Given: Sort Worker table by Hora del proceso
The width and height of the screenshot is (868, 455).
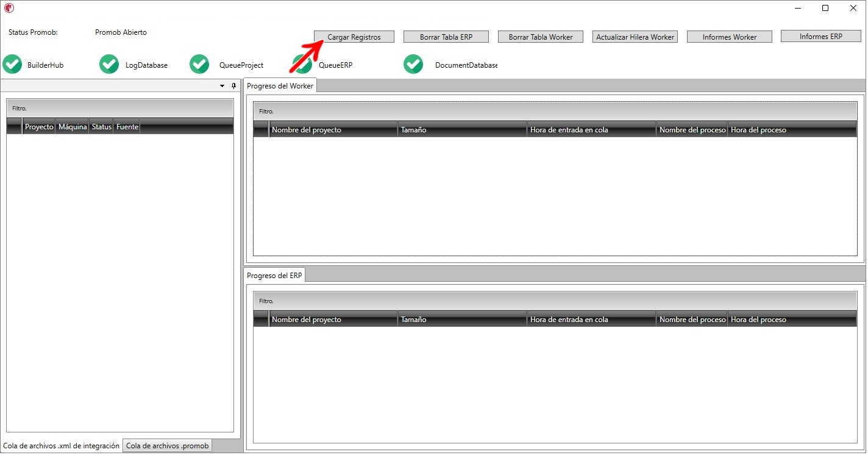Looking at the screenshot, I should point(792,129).
